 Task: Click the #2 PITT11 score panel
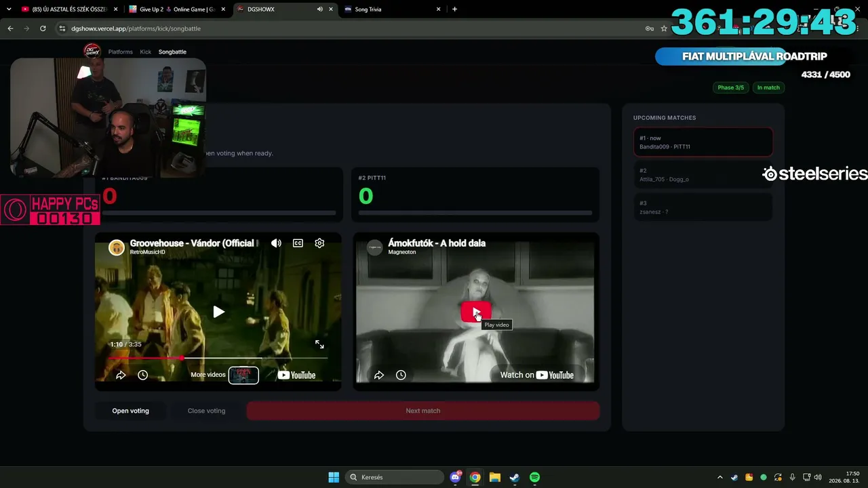(x=475, y=195)
